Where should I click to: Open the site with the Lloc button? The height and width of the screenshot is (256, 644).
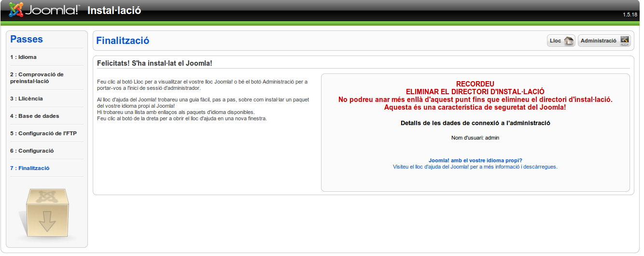click(x=561, y=41)
